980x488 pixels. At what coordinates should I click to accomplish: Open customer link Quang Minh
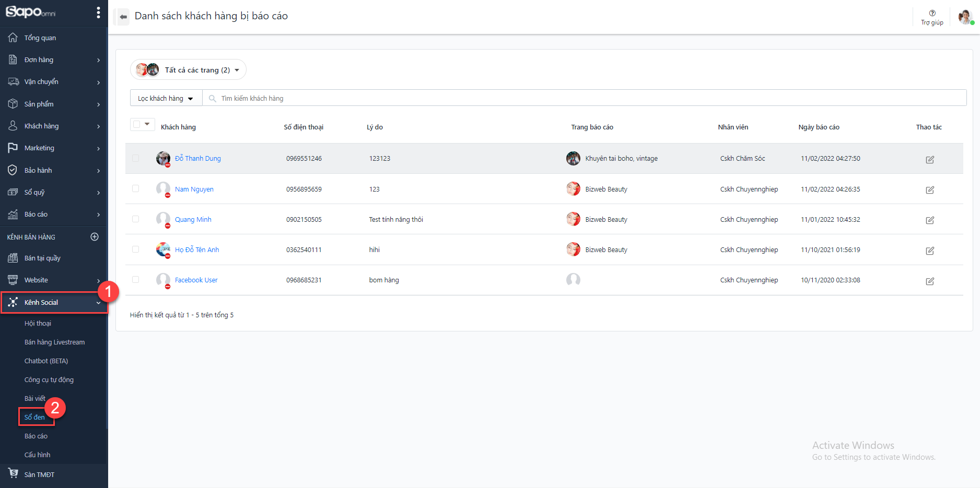pyautogui.click(x=193, y=220)
